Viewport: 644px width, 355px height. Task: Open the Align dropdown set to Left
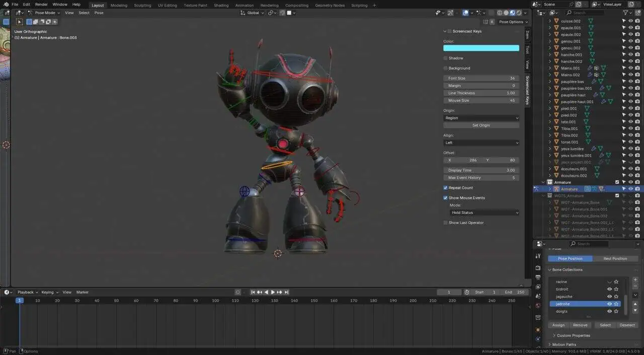click(481, 143)
